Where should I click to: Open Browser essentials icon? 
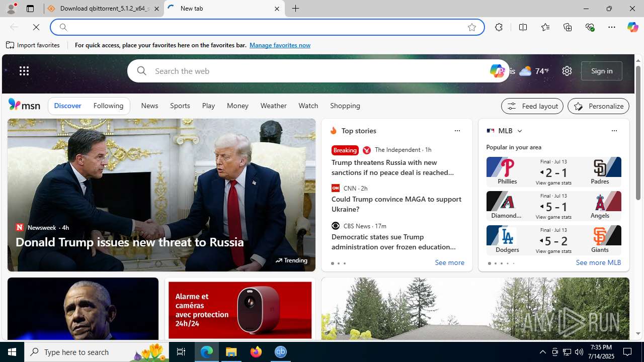[x=590, y=27]
